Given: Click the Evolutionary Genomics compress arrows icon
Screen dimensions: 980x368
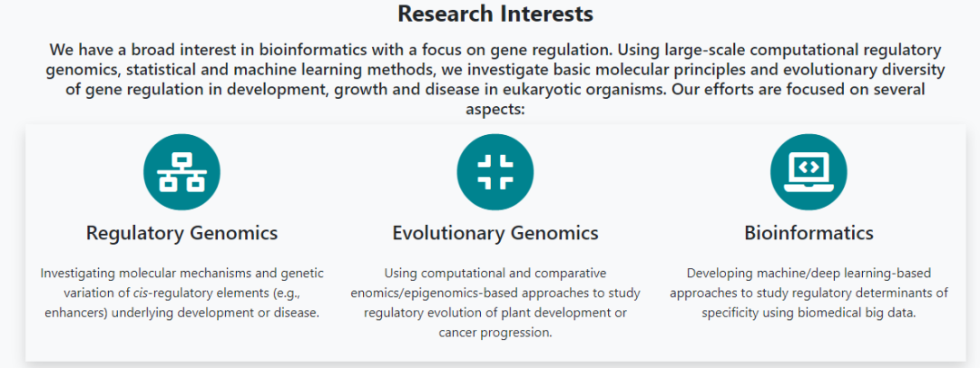Looking at the screenshot, I should click(495, 171).
